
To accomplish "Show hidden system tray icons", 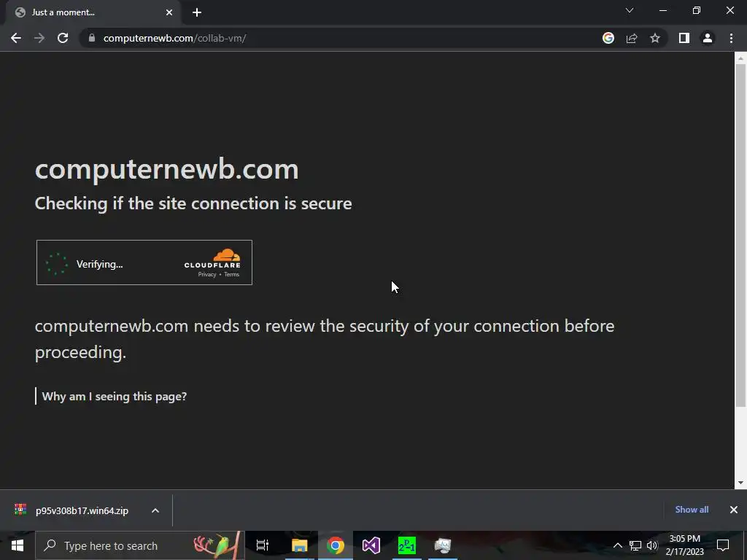I will (x=617, y=545).
